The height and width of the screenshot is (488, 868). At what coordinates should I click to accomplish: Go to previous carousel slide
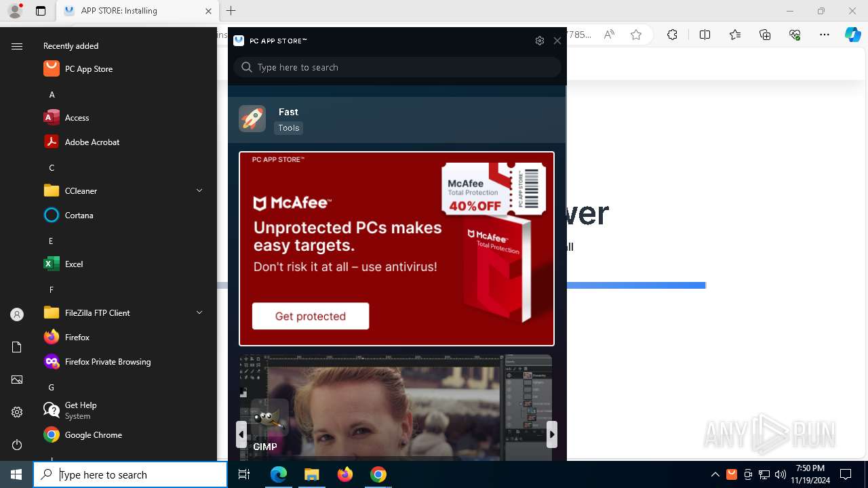point(241,434)
